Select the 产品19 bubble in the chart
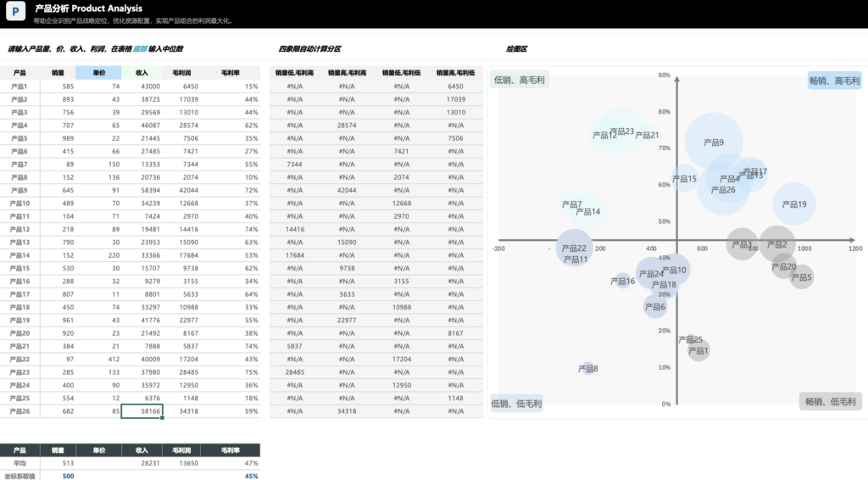This screenshot has width=868, height=480. coord(794,204)
